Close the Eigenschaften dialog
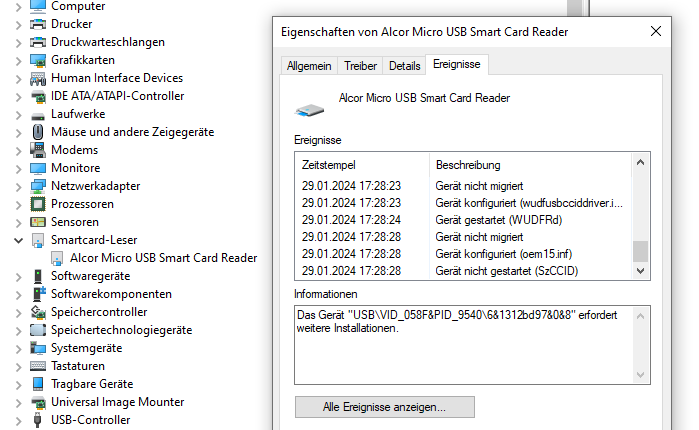699x430 pixels. pyautogui.click(x=656, y=31)
